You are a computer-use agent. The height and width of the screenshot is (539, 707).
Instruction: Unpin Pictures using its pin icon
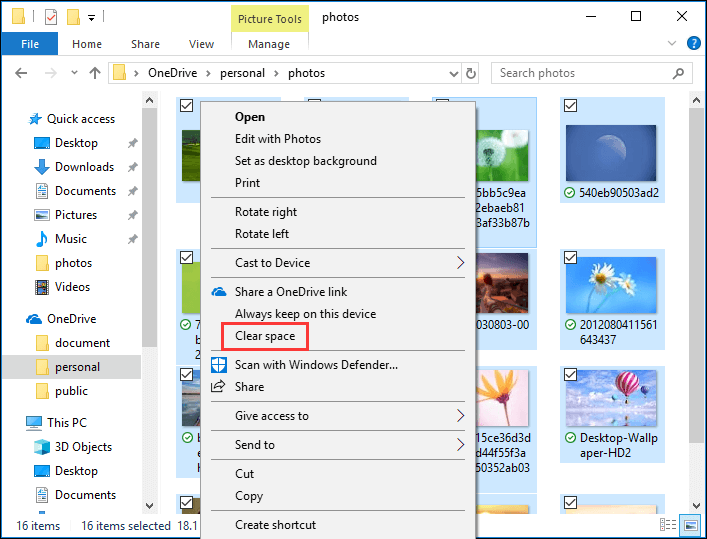(x=132, y=215)
